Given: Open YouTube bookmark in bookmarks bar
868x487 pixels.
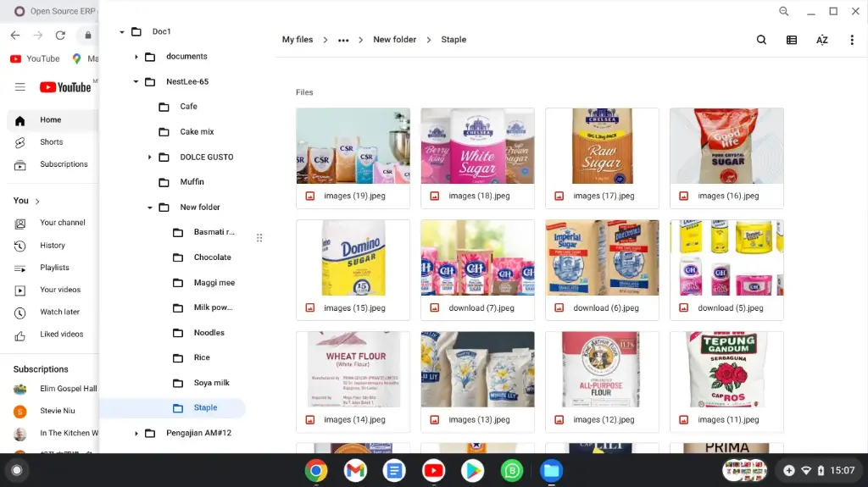Looking at the screenshot, I should [x=35, y=58].
